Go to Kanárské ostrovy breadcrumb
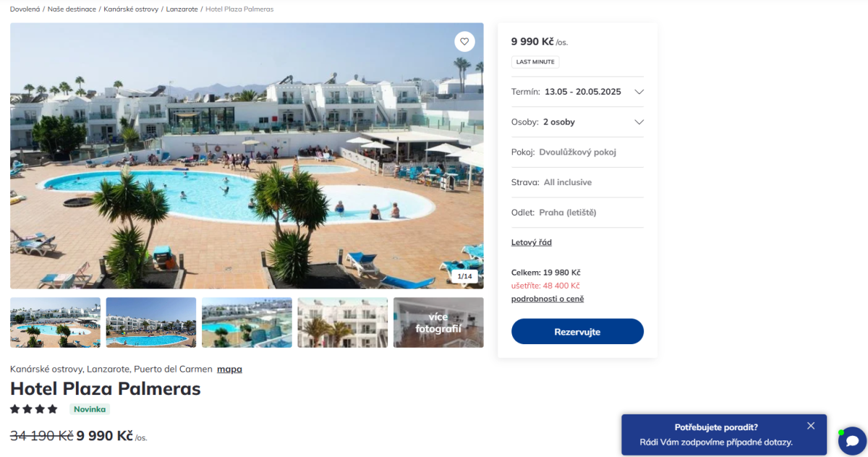 [x=131, y=9]
